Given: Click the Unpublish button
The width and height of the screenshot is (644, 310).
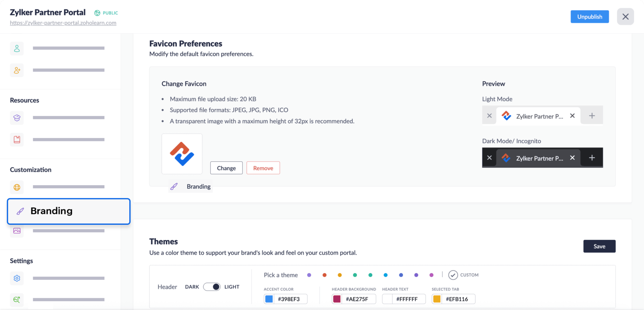Looking at the screenshot, I should click(x=590, y=16).
